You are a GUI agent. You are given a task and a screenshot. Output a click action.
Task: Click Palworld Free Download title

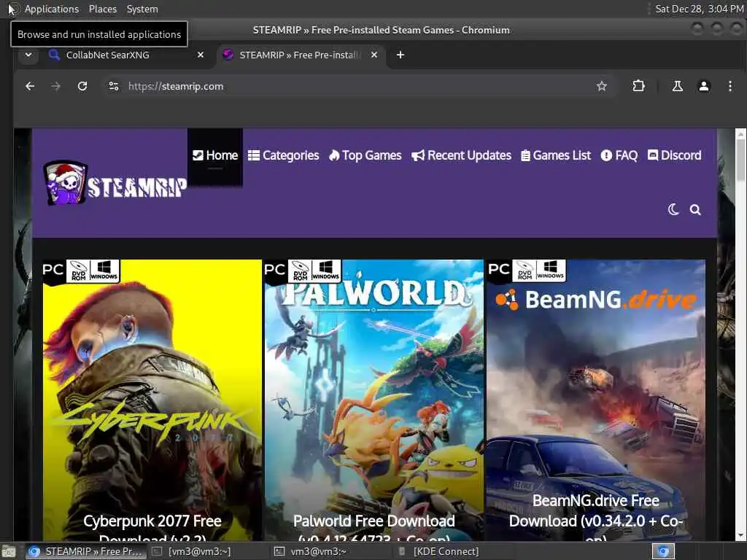pyautogui.click(x=374, y=528)
